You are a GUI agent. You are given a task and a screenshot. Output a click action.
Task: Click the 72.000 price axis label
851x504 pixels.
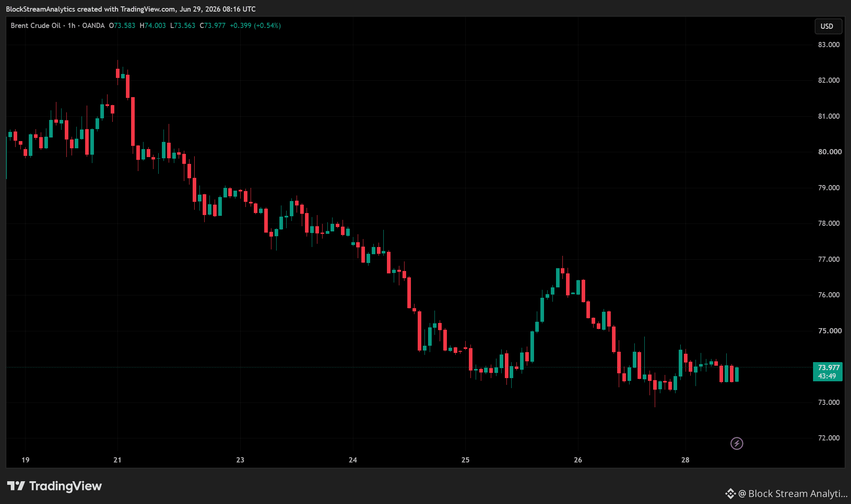click(829, 438)
